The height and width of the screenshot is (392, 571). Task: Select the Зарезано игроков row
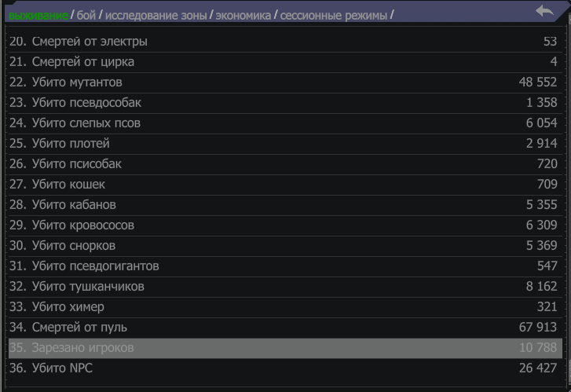pyautogui.click(x=285, y=348)
